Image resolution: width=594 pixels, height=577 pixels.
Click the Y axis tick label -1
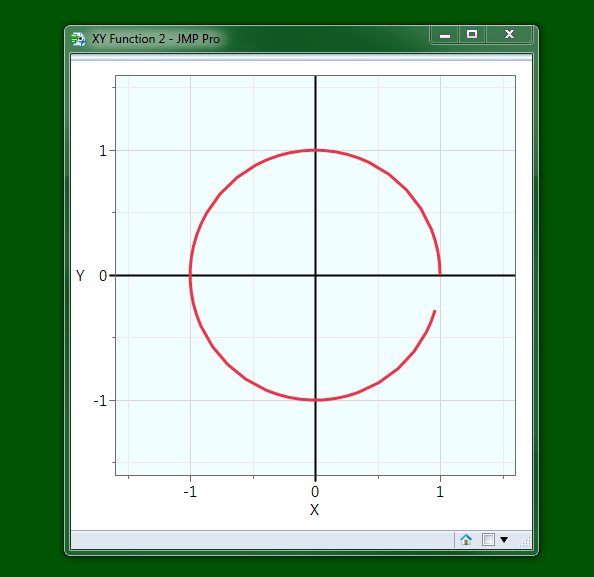pyautogui.click(x=100, y=401)
